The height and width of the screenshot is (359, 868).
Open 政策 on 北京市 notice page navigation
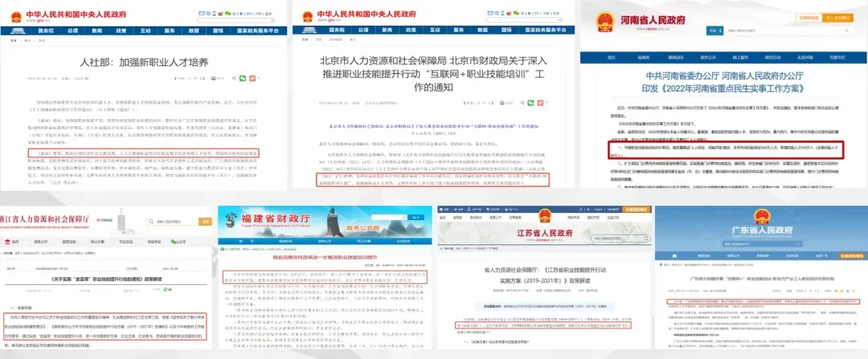(x=412, y=31)
